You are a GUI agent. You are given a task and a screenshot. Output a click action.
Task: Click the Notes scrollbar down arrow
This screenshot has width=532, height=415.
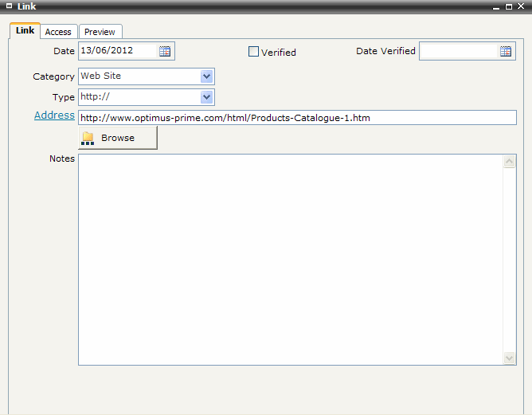(510, 358)
